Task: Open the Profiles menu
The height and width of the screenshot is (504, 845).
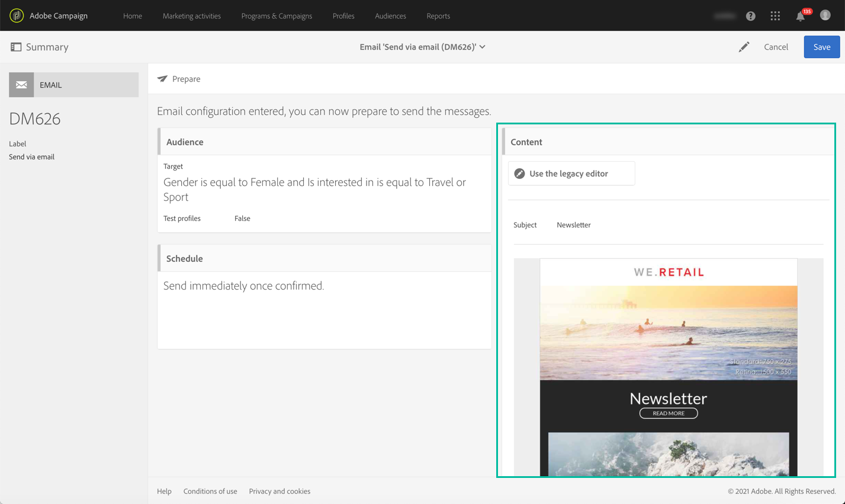Action: coord(343,16)
